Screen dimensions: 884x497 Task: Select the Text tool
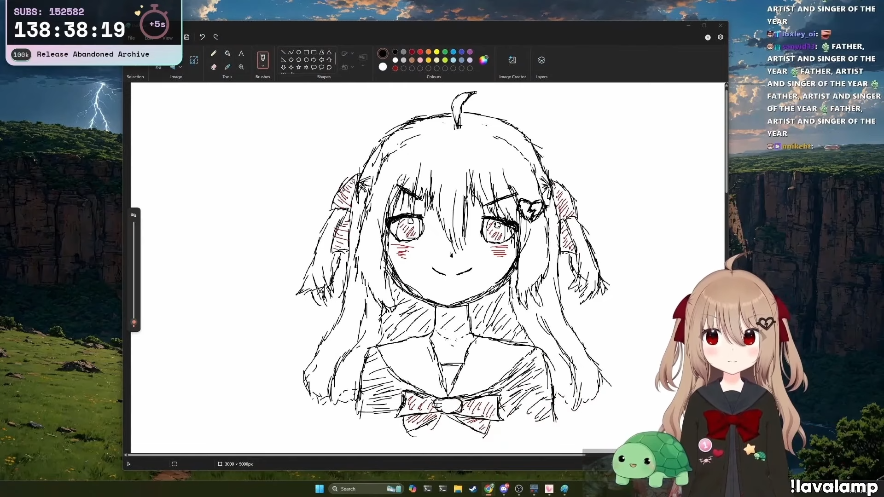coord(241,53)
